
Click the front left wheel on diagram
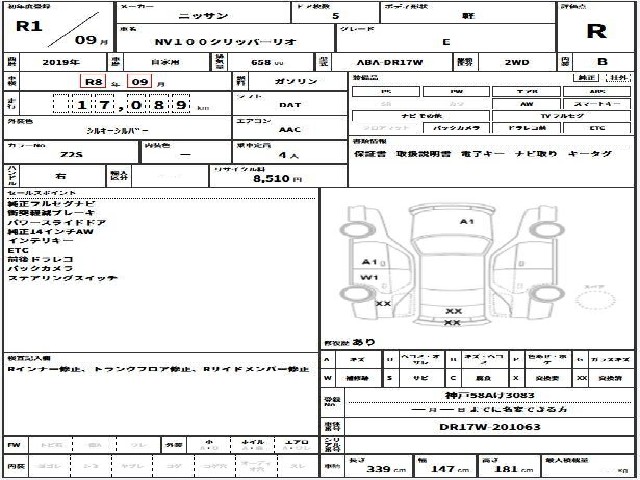click(351, 229)
